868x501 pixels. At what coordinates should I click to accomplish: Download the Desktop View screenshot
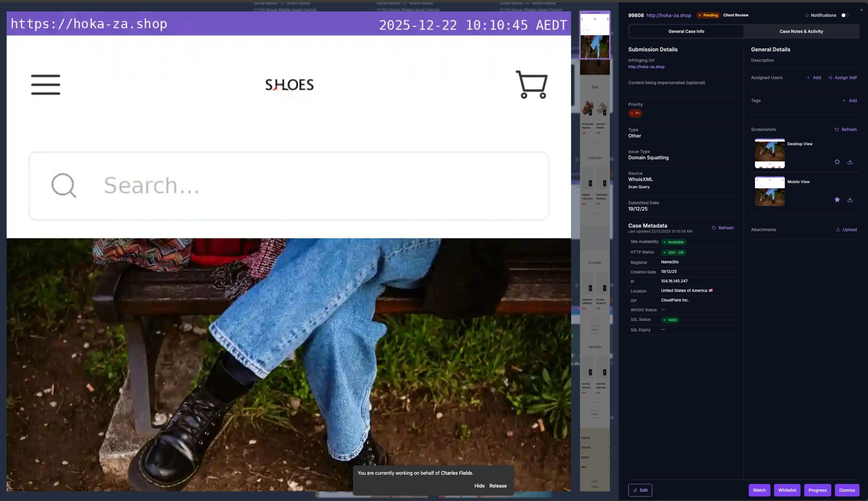(850, 162)
